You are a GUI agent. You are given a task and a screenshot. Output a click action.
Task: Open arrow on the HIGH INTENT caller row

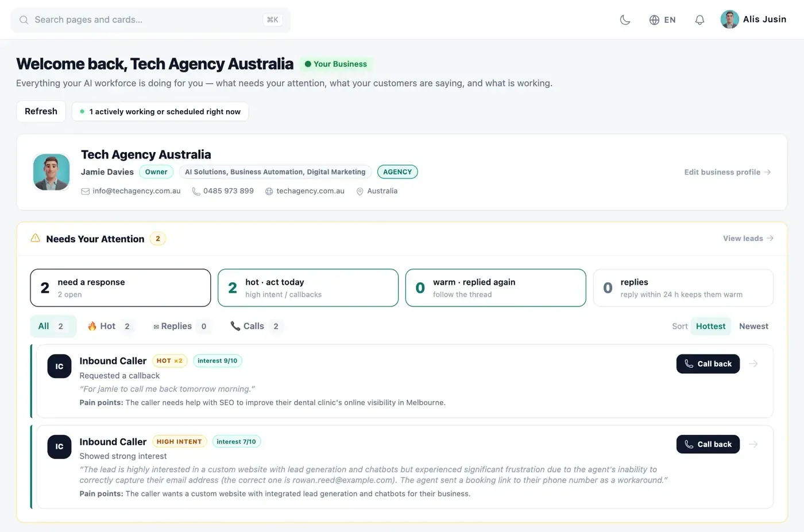753,444
